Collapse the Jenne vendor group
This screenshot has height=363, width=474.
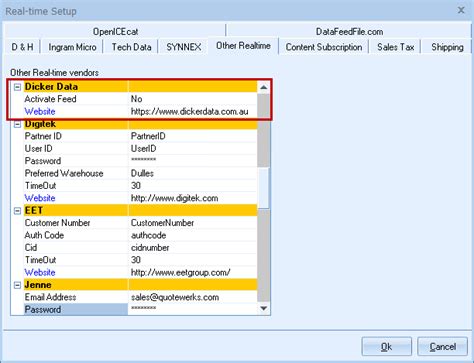tap(17, 285)
